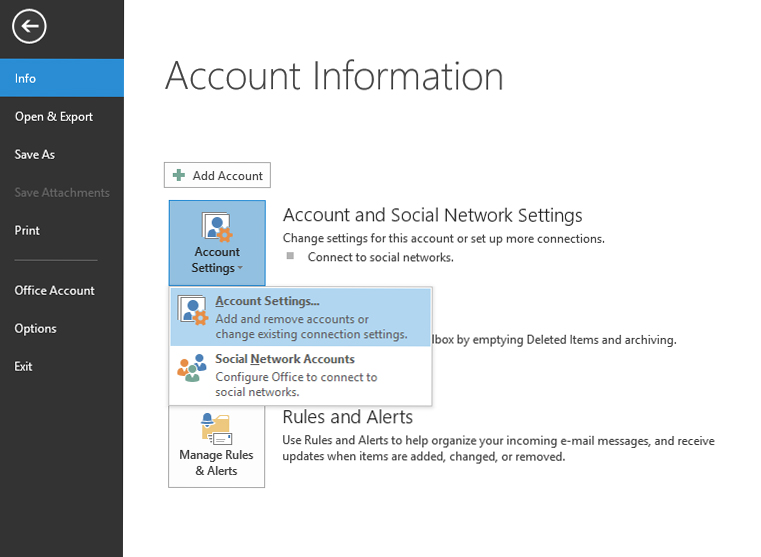Open Outlook Options
The image size is (761, 557).
click(62, 328)
